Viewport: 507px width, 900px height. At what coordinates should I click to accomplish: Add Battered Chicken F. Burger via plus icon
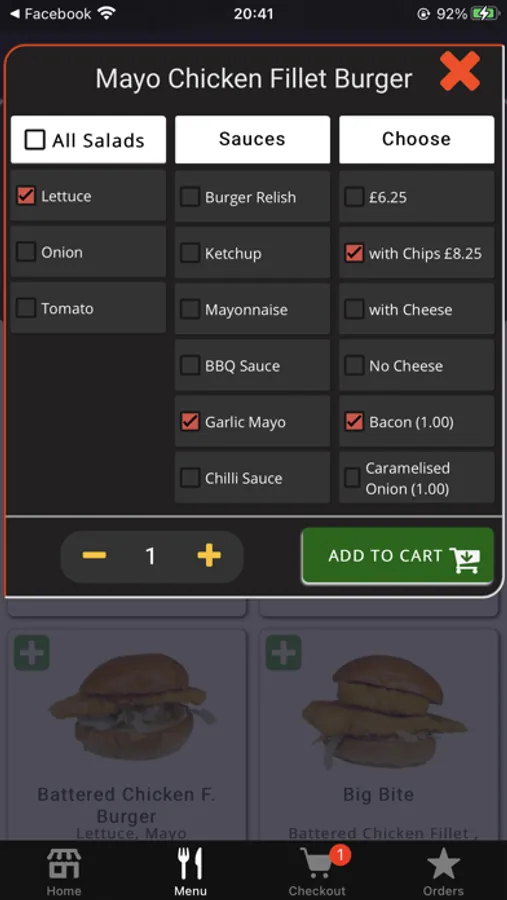(x=32, y=653)
